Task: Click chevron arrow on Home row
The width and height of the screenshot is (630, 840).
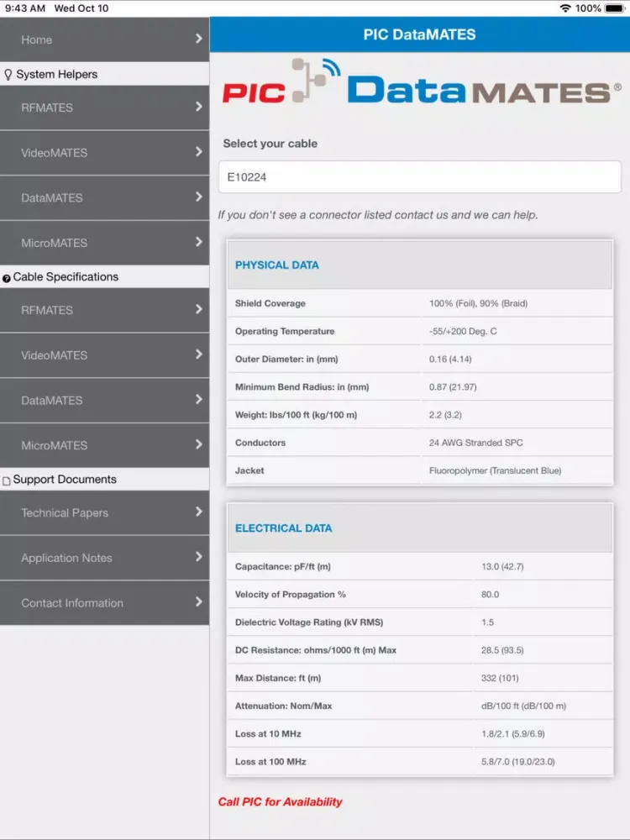Action: tap(199, 39)
